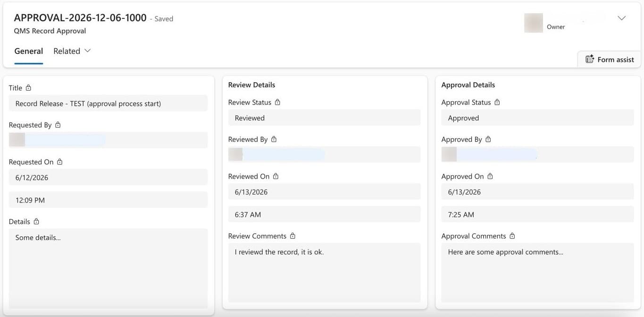Click the lock icon beside Approved By
This screenshot has height=317, width=644.
[488, 139]
